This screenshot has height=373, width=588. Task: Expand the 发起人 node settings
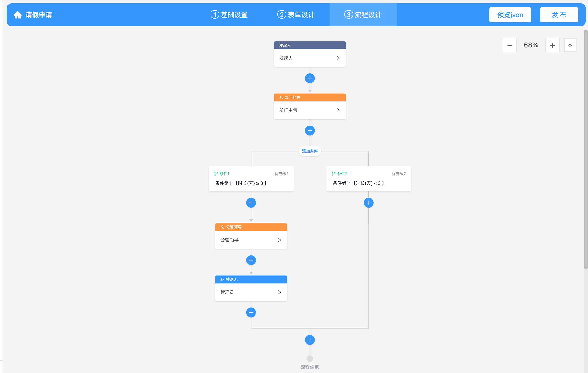338,58
